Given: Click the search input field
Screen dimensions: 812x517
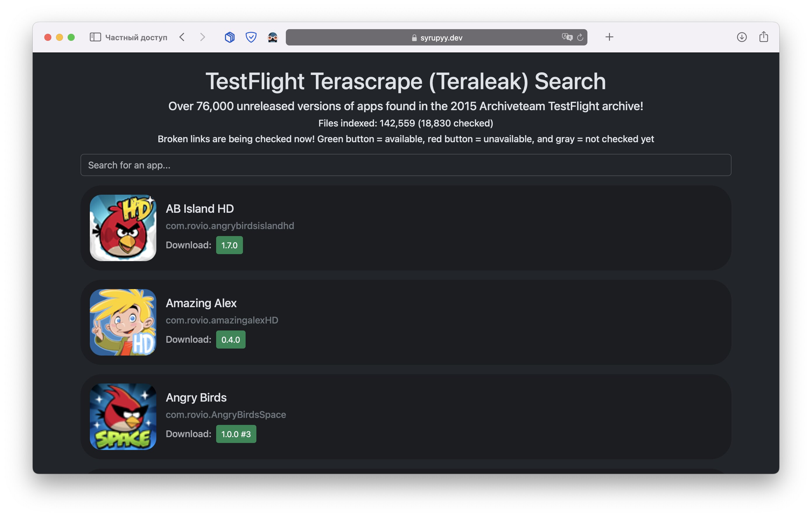Looking at the screenshot, I should point(405,164).
